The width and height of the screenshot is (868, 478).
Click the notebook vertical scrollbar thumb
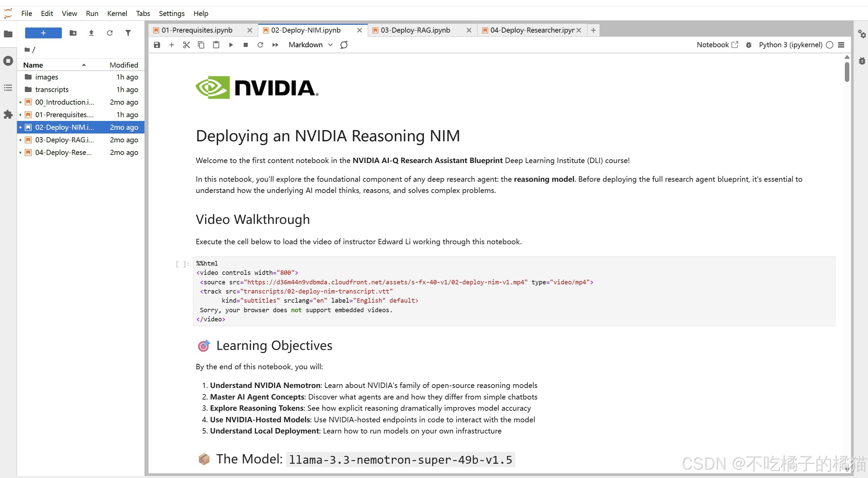coord(847,71)
